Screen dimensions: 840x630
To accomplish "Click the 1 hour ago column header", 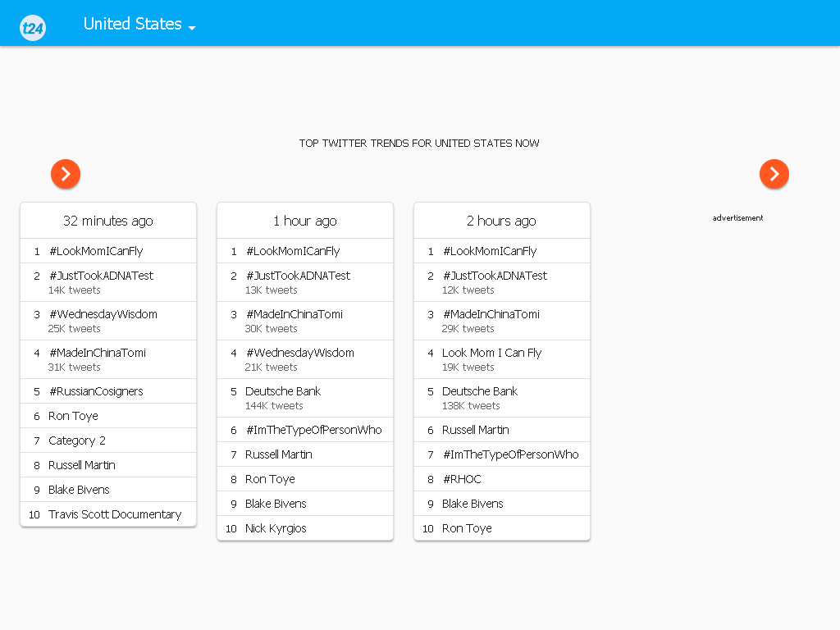I will pos(305,221).
